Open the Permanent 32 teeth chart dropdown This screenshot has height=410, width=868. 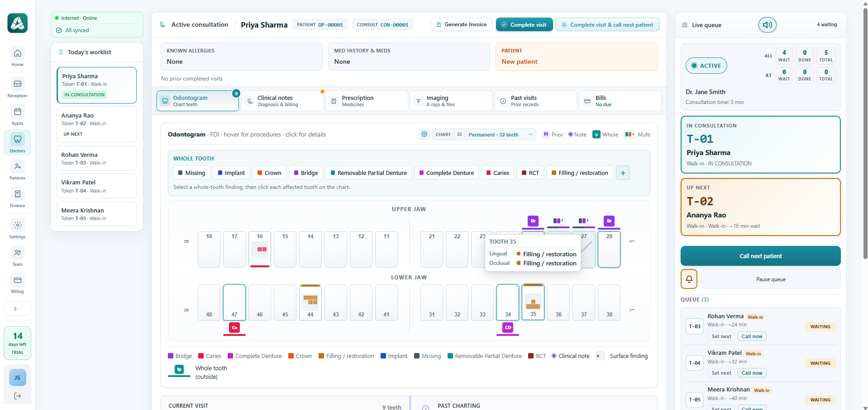(500, 135)
